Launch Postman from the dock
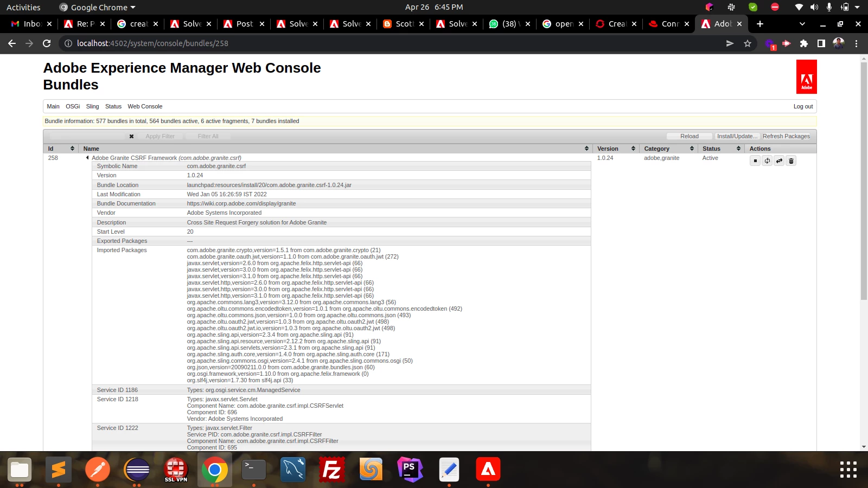The width and height of the screenshot is (868, 488). point(98,469)
